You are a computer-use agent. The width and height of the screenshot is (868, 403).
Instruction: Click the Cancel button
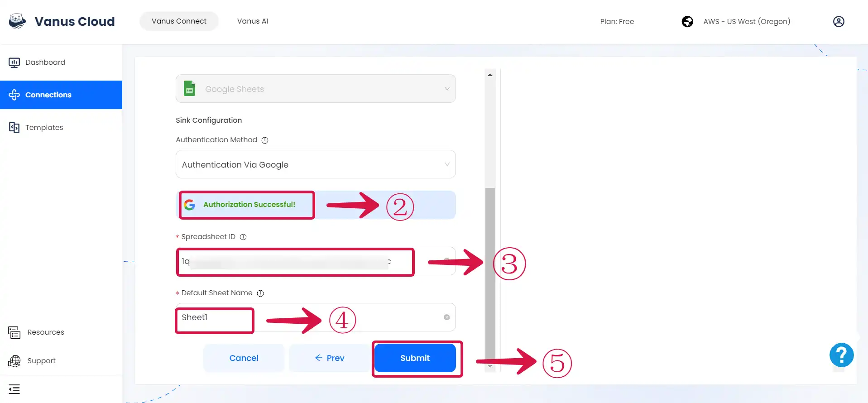click(244, 358)
